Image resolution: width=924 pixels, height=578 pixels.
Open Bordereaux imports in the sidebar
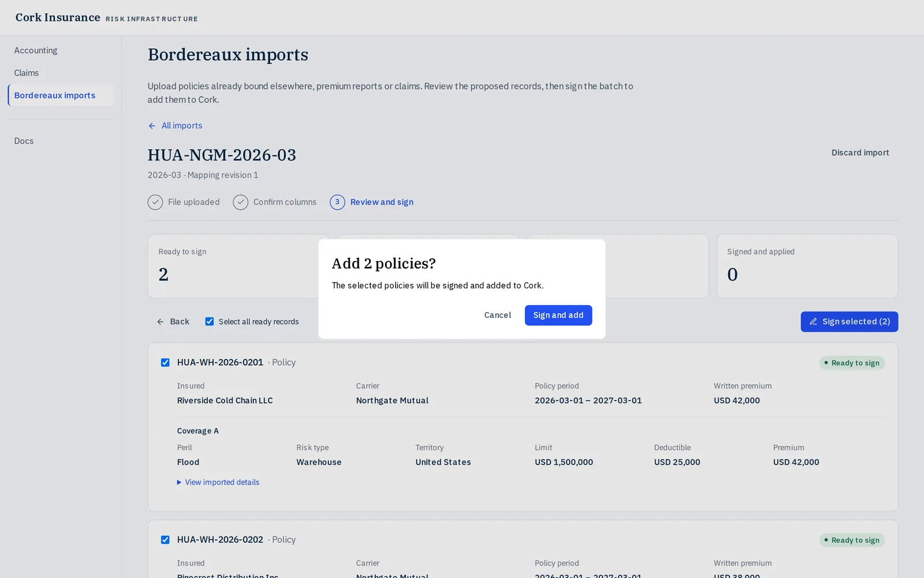pos(61,95)
